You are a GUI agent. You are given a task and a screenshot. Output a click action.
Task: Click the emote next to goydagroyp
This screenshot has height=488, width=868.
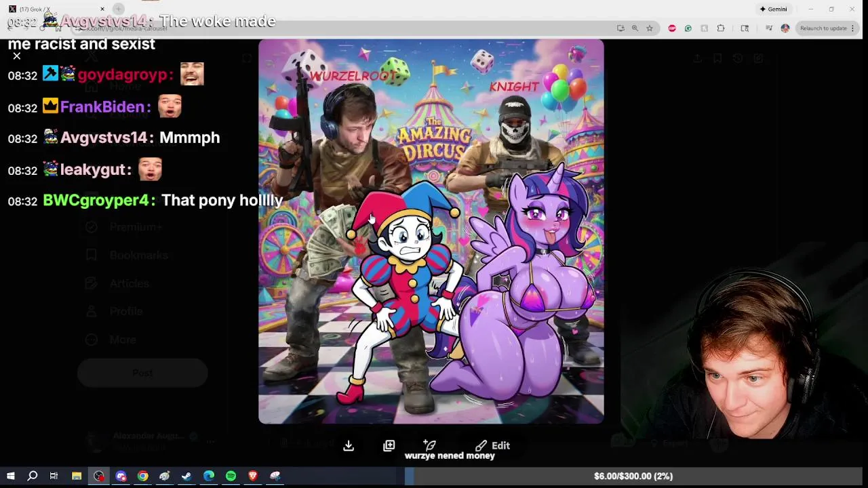pyautogui.click(x=192, y=75)
